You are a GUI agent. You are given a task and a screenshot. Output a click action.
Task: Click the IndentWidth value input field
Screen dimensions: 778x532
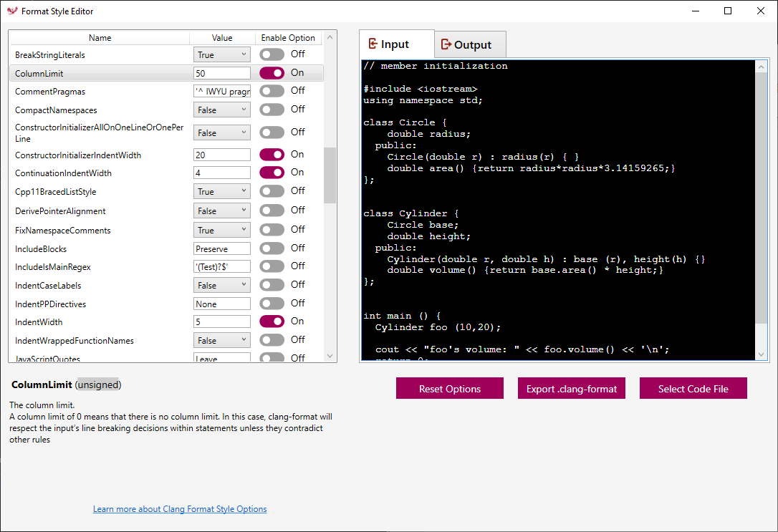[x=222, y=321]
